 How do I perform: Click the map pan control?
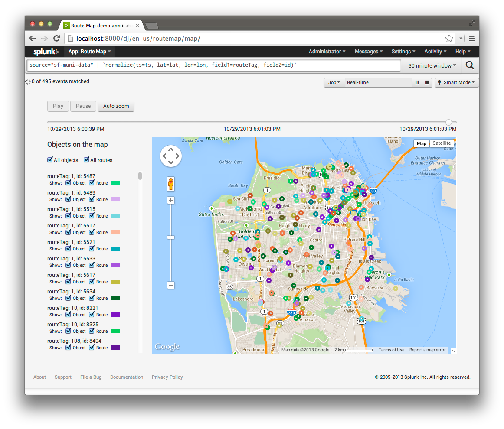click(x=171, y=156)
